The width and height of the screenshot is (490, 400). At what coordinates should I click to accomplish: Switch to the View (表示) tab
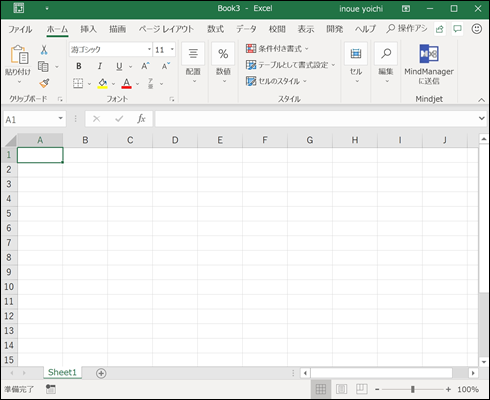pos(306,29)
